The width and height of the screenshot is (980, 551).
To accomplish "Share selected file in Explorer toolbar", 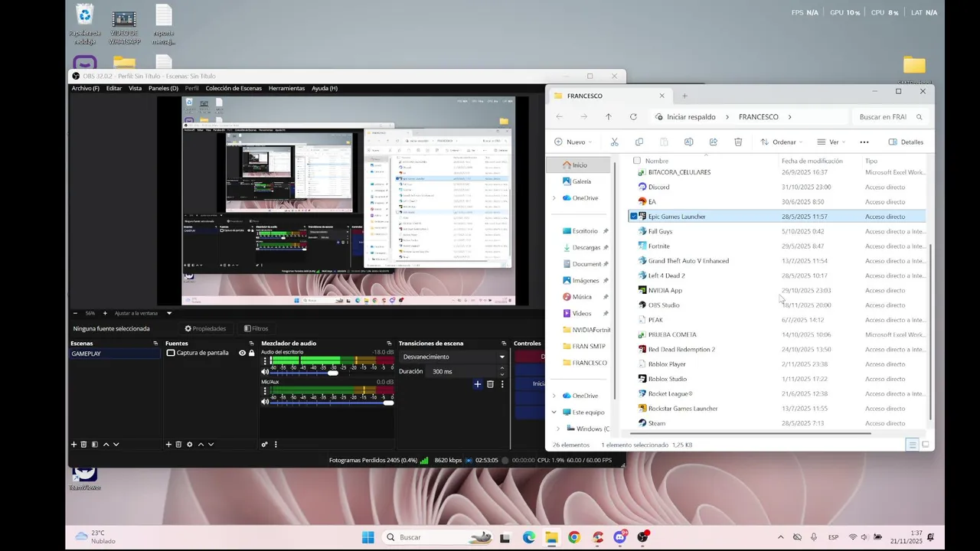I will pos(714,142).
